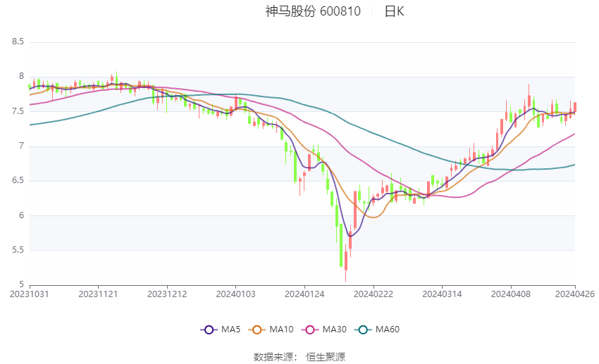
Task: Click the 5 price label on y-axis
Action: 21,284
